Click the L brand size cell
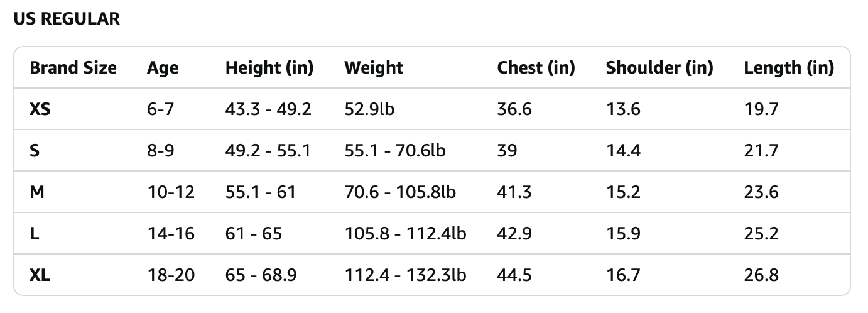The width and height of the screenshot is (868, 313). 35,234
